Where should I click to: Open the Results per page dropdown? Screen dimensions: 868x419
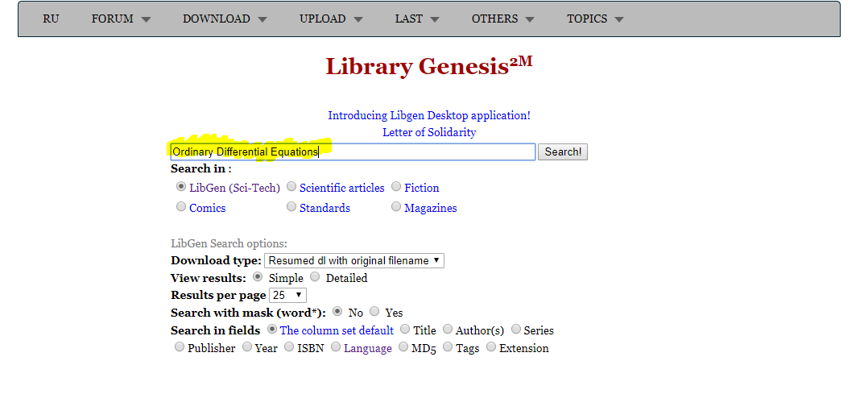[288, 296]
